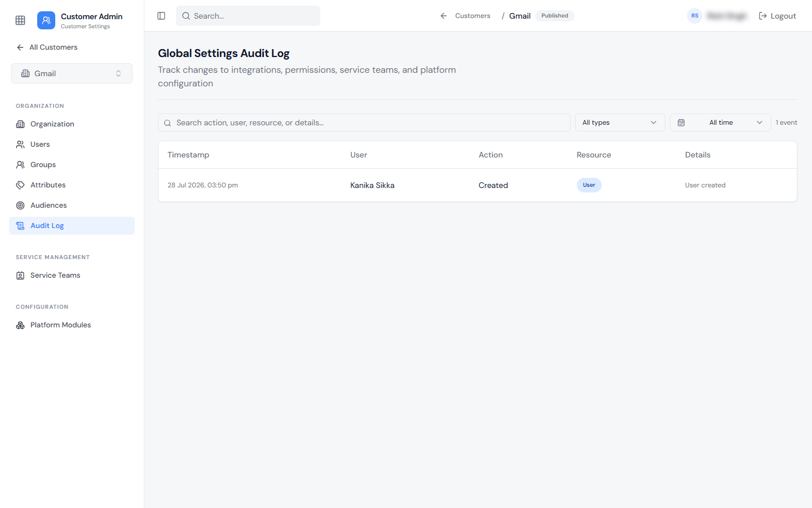The image size is (812, 508).
Task: Go back to All Customers
Action: pos(47,47)
